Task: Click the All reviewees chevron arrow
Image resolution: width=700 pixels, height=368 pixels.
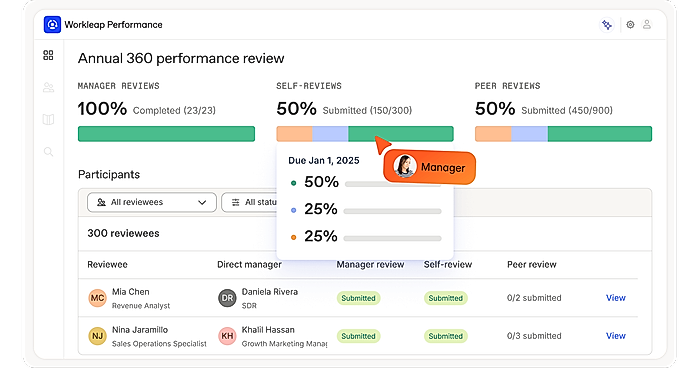Action: click(x=202, y=202)
